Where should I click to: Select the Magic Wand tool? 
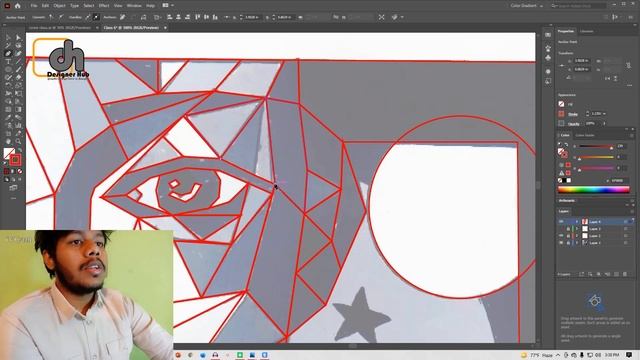click(x=8, y=45)
